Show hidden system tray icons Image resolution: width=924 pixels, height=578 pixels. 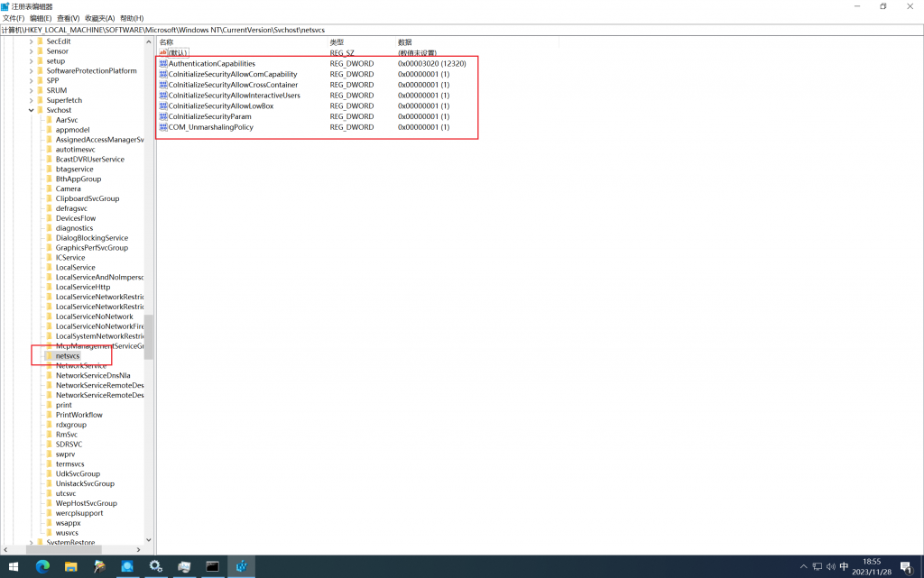(x=803, y=567)
